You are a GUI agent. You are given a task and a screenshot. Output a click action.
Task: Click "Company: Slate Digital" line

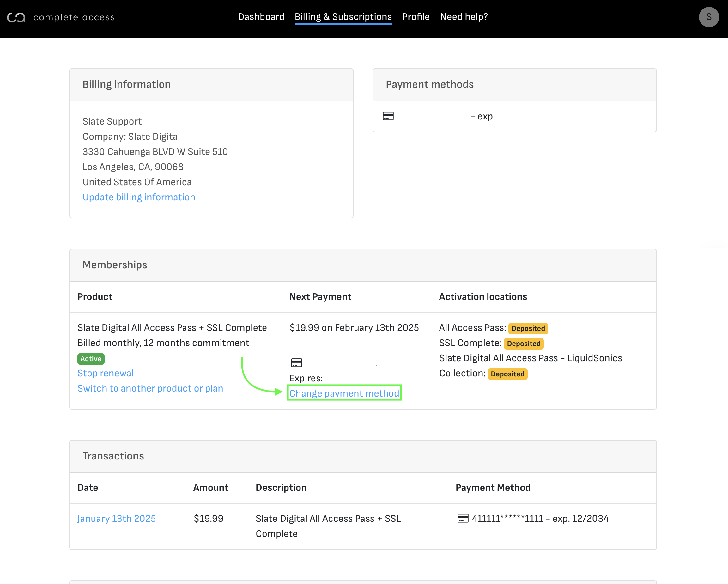click(x=131, y=137)
